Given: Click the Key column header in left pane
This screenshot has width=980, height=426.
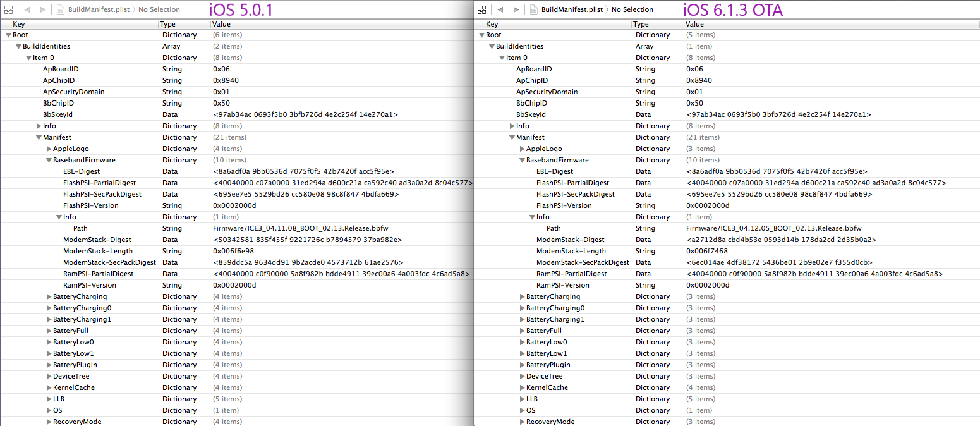Looking at the screenshot, I should (x=79, y=24).
